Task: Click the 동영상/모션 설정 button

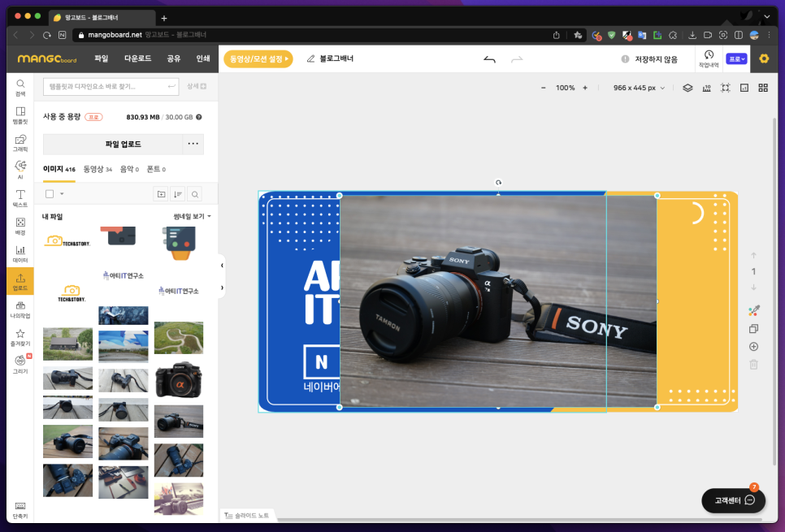Action: tap(258, 59)
